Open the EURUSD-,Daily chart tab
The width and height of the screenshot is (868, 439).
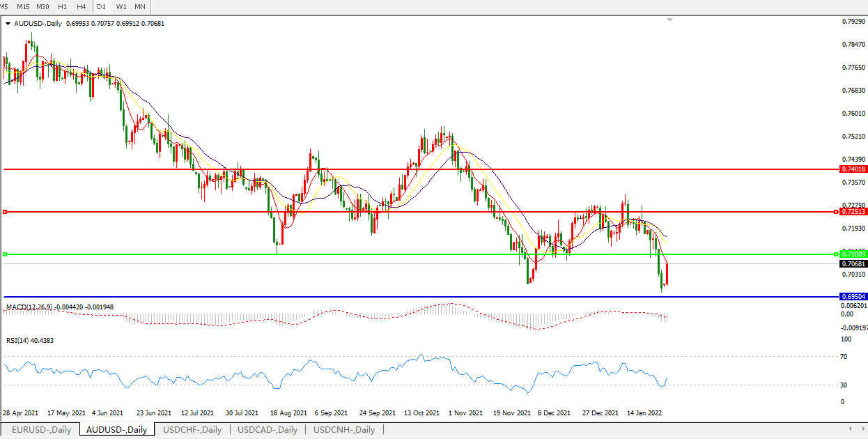(41, 430)
